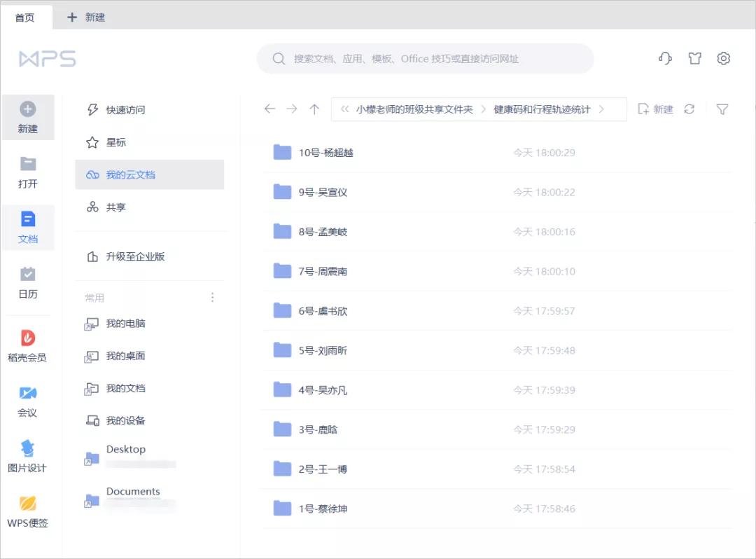Click the 新建 button above the file list
The height and width of the screenshot is (559, 756).
tap(655, 109)
